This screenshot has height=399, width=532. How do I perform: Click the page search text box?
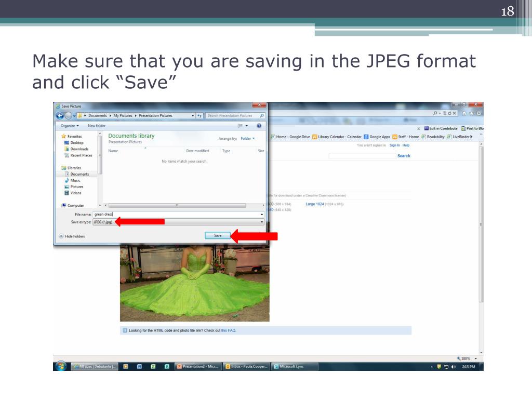point(362,156)
